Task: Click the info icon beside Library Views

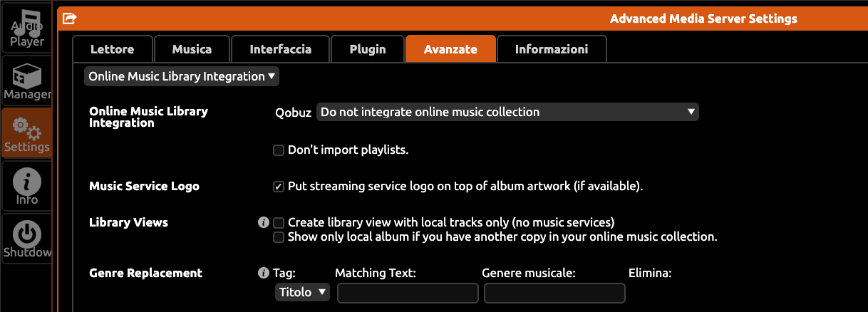Action: 264,222
